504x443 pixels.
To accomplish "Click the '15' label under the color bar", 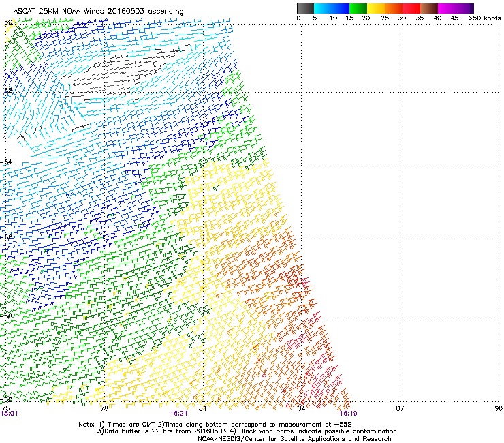I will click(x=349, y=18).
